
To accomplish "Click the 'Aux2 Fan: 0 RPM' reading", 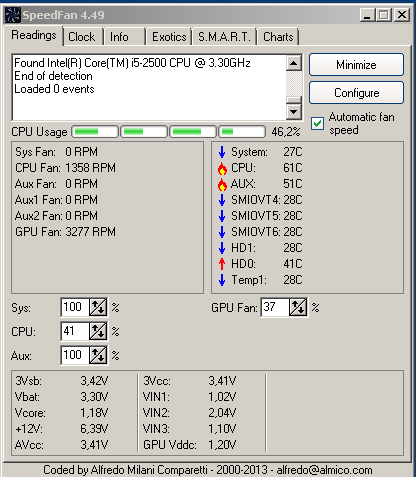I will (56, 216).
